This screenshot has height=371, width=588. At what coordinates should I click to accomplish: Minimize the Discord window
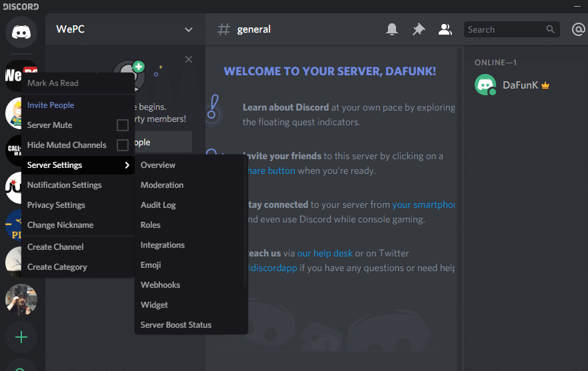click(x=577, y=7)
